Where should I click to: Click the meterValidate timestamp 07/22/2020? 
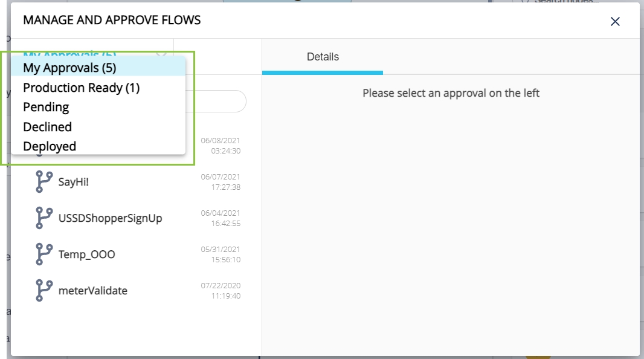pos(221,291)
